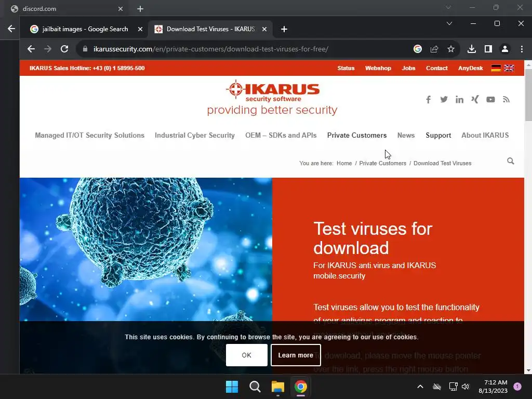The height and width of the screenshot is (399, 532).
Task: Click Chrome icon in taskbar
Action: tap(301, 387)
